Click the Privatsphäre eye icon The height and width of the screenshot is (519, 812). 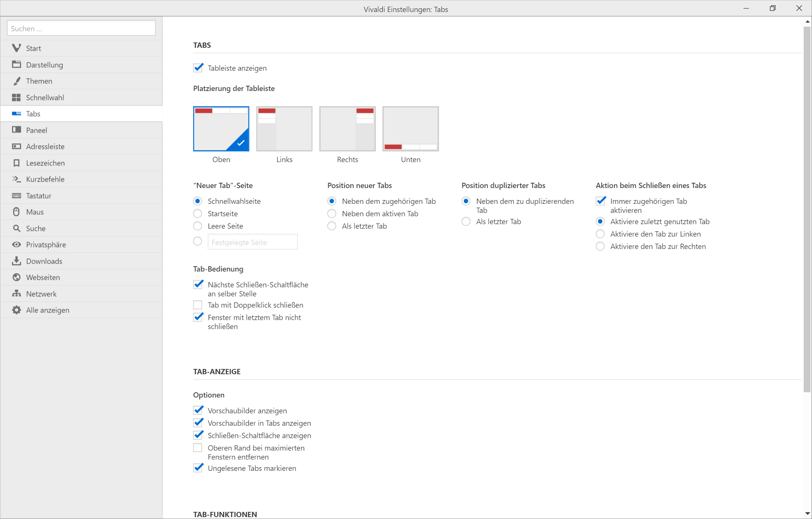coord(16,244)
